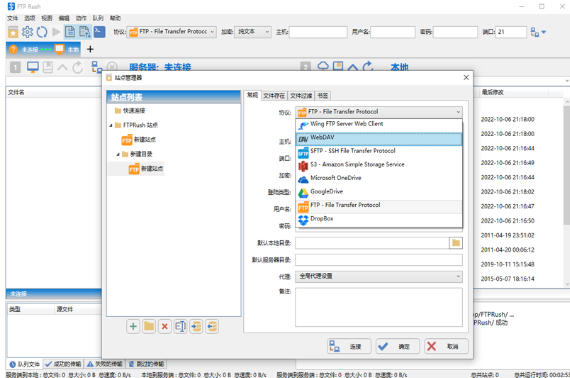Click main toolbar port field showing 21

pos(511,32)
